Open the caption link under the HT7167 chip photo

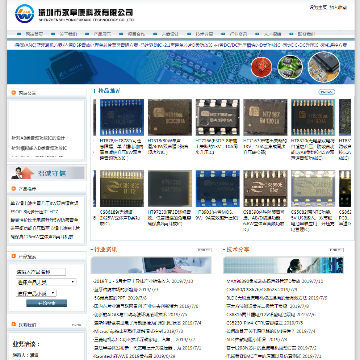point(265,147)
